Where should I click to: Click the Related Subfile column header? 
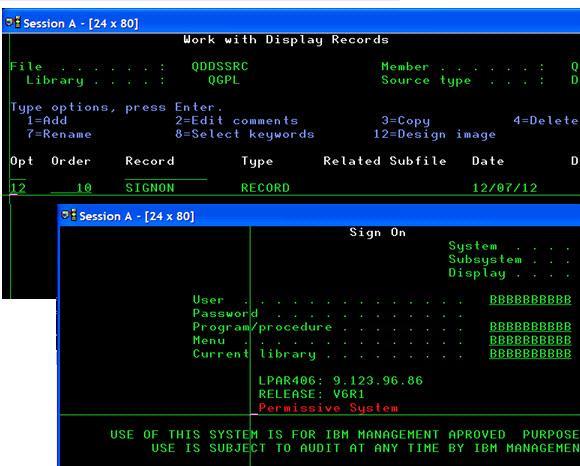pyautogui.click(x=385, y=161)
